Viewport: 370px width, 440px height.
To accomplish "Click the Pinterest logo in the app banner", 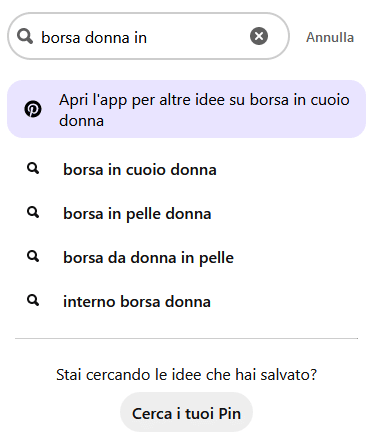I will point(33,109).
